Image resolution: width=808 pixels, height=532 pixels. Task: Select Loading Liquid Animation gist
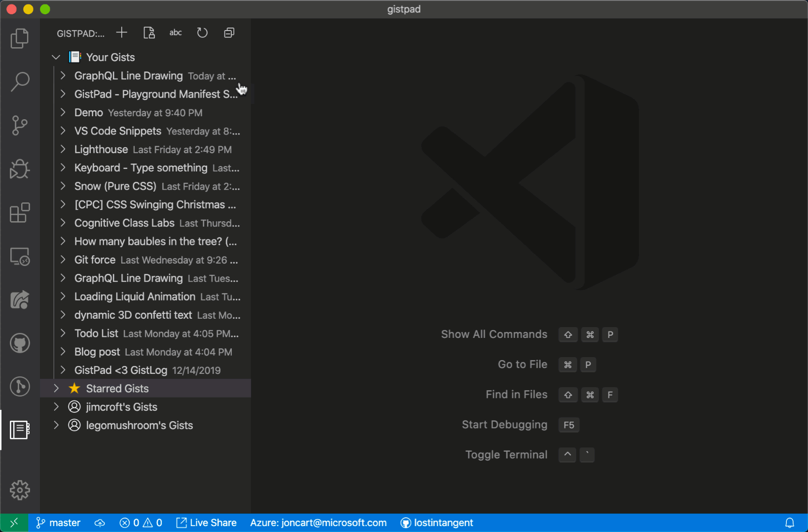point(145,297)
